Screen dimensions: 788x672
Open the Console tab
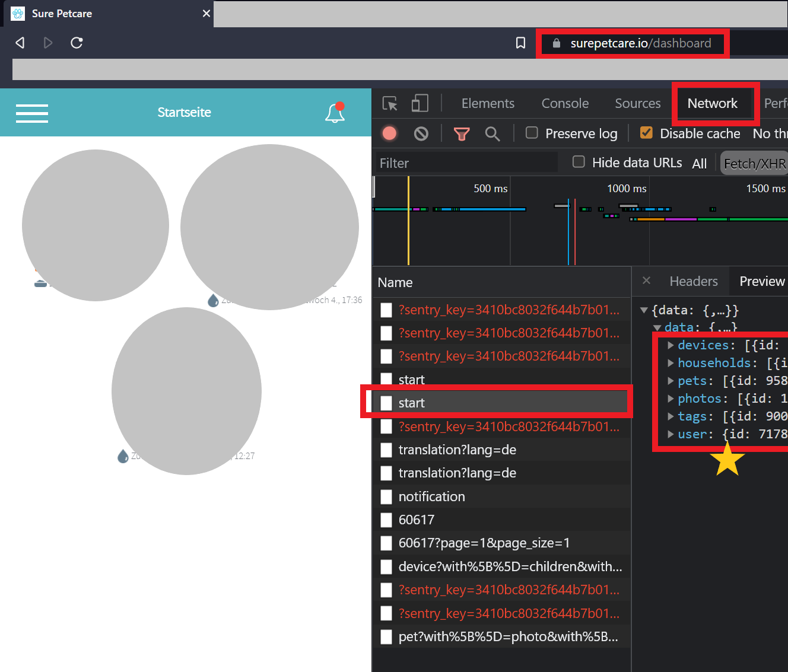[565, 103]
